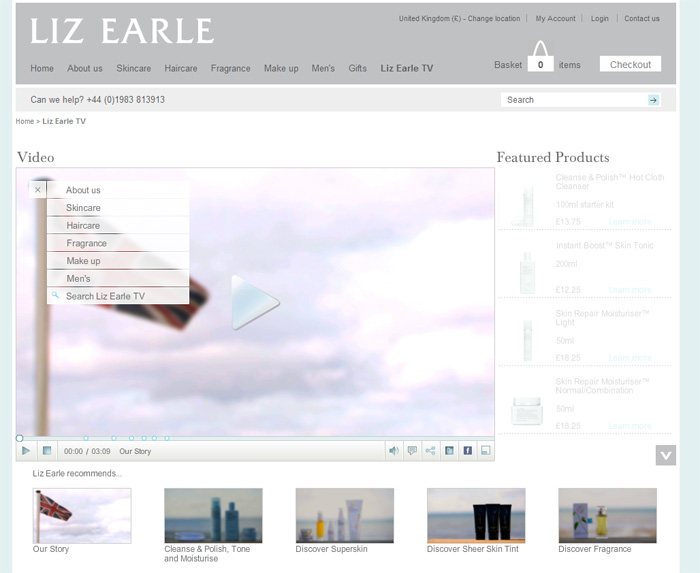This screenshot has width=700, height=573.
Task: Open Haircare in the top navigation
Action: (x=181, y=68)
